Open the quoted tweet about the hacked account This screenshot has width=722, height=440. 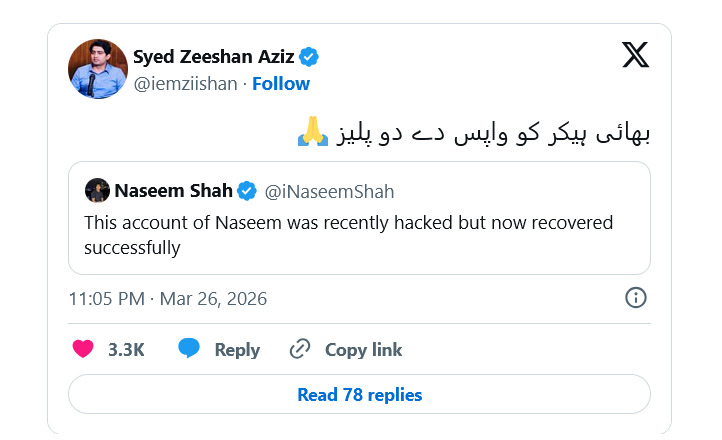click(359, 235)
